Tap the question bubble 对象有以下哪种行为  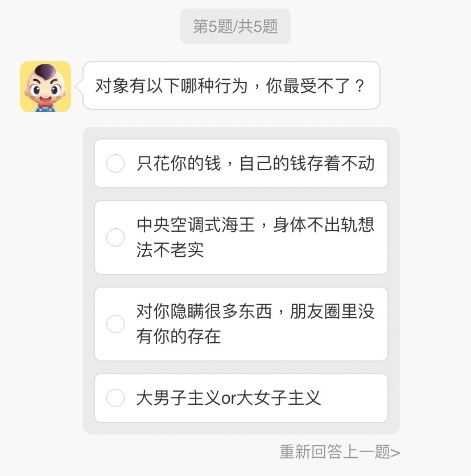click(x=231, y=86)
